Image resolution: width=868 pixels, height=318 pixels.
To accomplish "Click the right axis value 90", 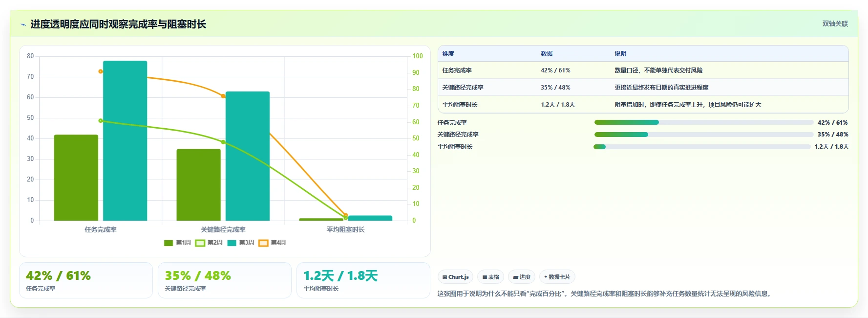I will [x=416, y=72].
